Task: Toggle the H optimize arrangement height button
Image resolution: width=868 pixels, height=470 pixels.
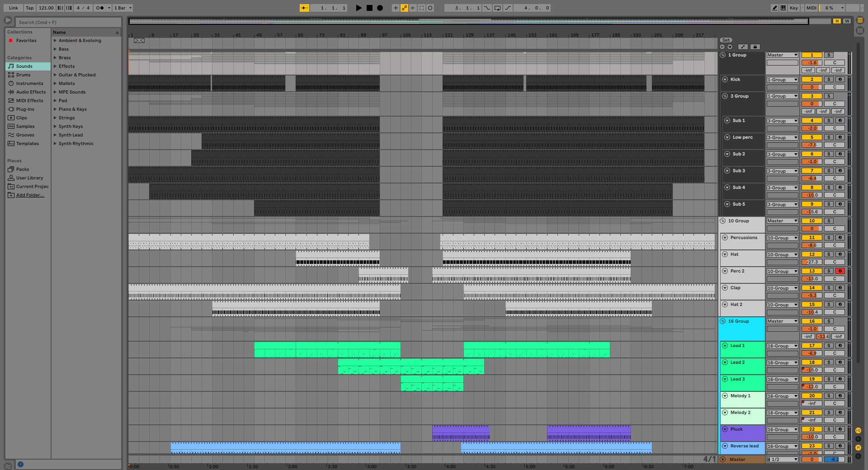Action: (x=837, y=21)
